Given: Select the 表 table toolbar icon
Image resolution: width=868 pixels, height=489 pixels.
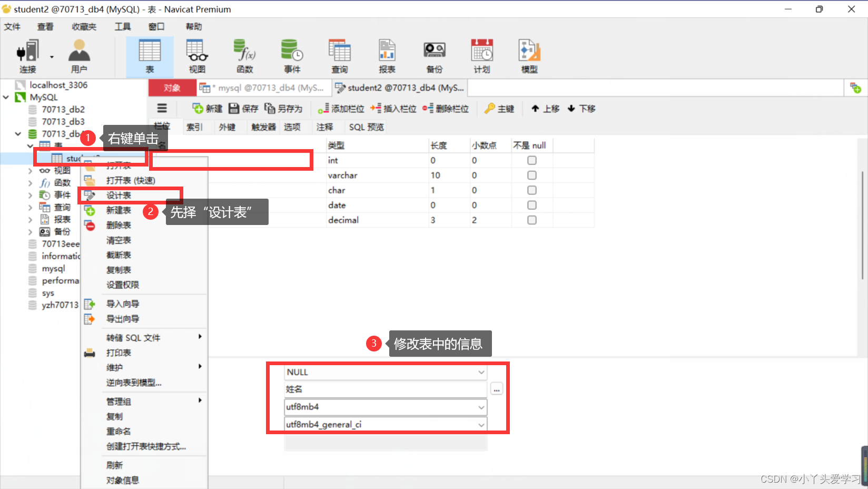Looking at the screenshot, I should (x=150, y=56).
